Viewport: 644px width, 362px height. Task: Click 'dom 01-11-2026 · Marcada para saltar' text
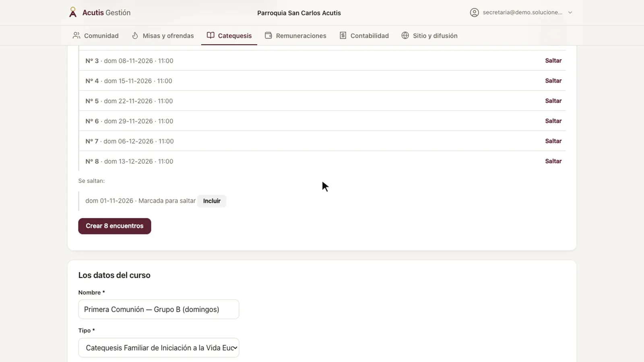point(140,201)
